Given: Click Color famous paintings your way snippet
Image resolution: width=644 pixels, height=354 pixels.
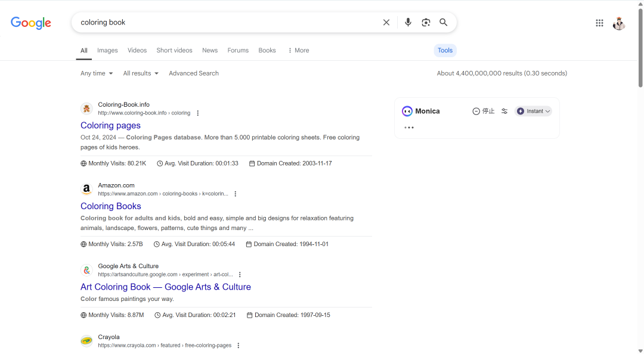Looking at the screenshot, I should pos(128,299).
